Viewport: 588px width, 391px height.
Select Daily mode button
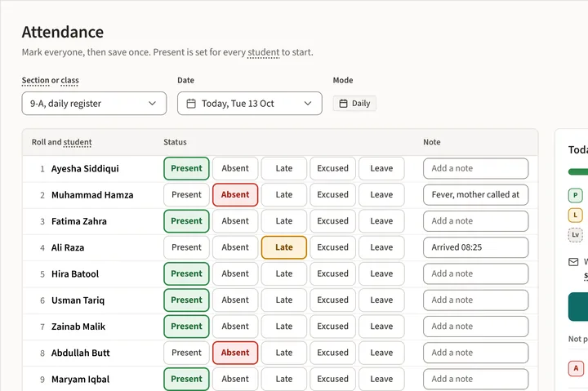(354, 104)
